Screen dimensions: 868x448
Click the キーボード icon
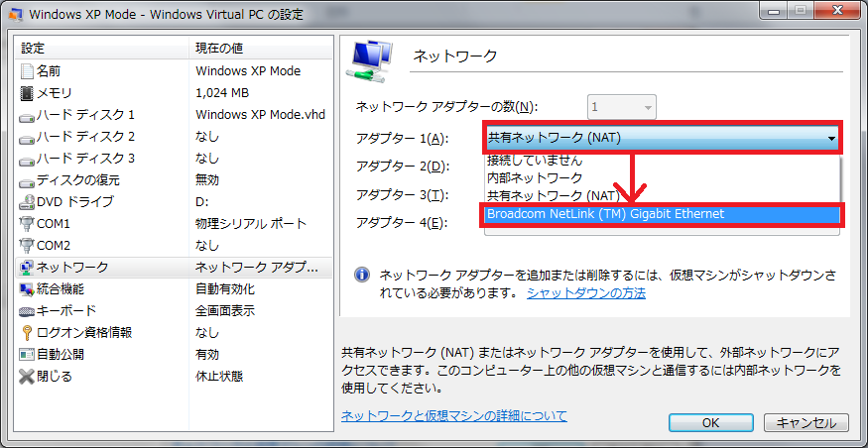click(27, 311)
